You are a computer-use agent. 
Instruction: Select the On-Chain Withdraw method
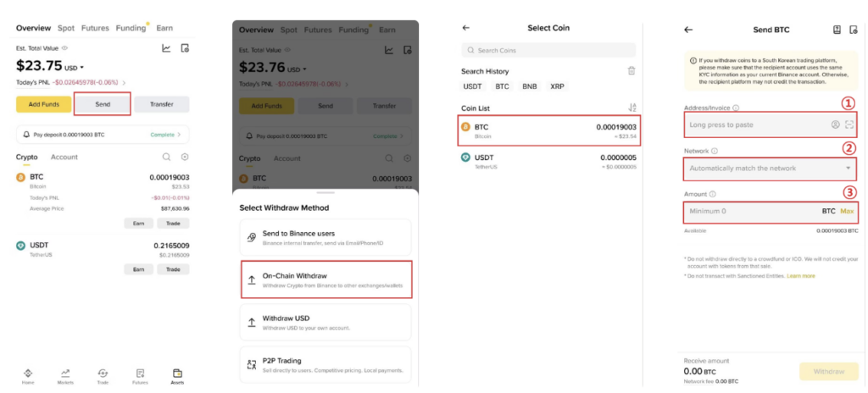tap(326, 280)
